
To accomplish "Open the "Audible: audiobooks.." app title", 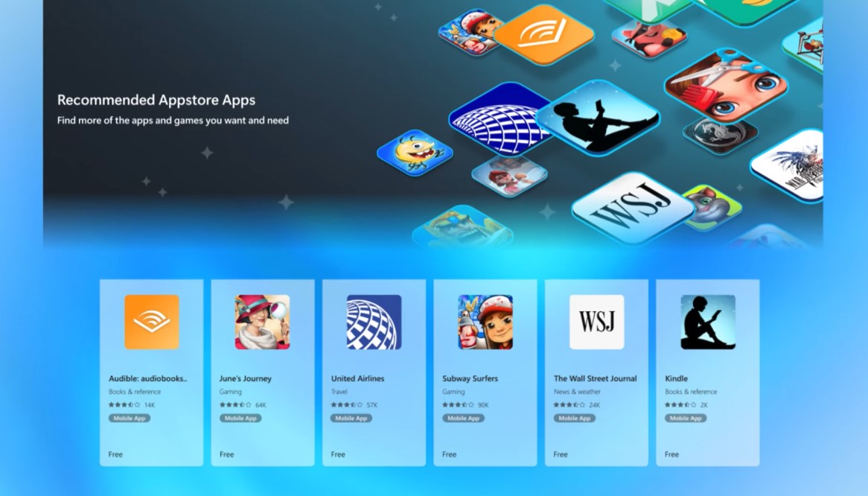I will [x=148, y=378].
